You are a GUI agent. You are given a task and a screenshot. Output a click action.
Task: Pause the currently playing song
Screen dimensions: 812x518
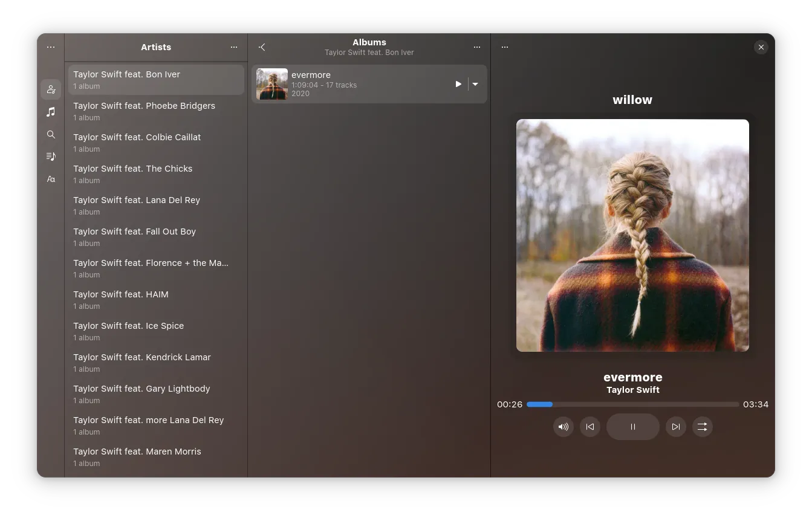coord(632,427)
